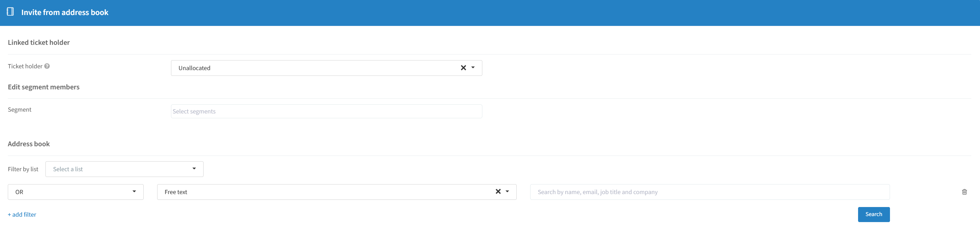Screen dimensions: 980x232
Task: Click the Edit segment members heading
Action: (44, 87)
